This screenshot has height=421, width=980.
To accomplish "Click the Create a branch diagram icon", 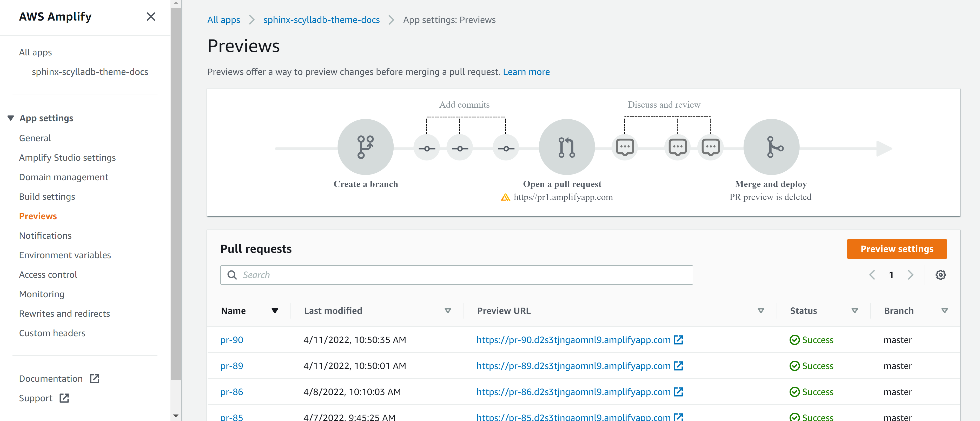I will (x=365, y=147).
